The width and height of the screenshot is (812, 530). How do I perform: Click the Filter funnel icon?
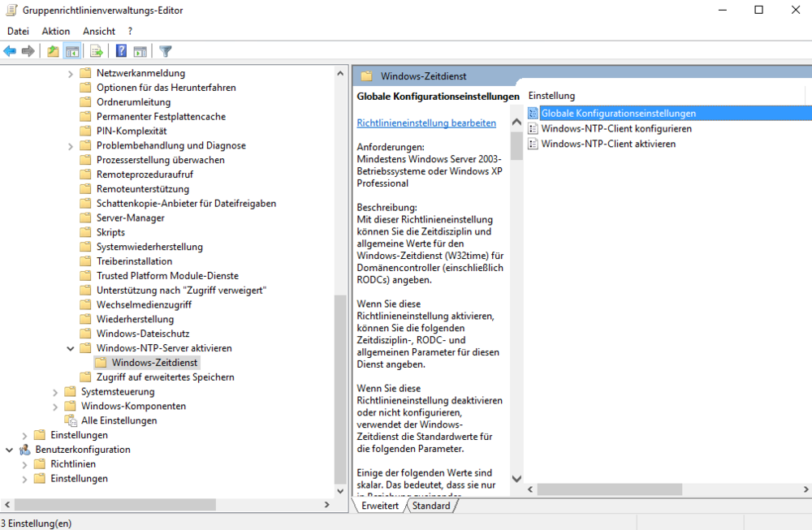(x=166, y=51)
